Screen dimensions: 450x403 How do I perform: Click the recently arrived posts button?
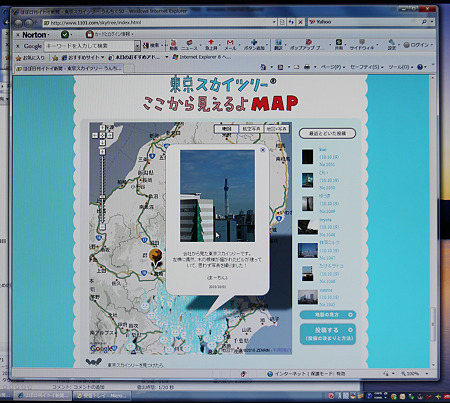click(x=327, y=133)
